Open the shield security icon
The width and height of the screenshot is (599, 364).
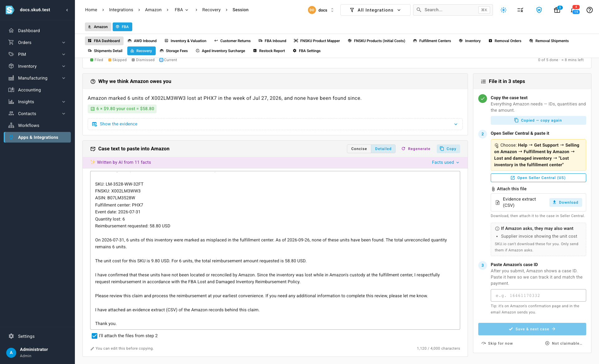(539, 10)
